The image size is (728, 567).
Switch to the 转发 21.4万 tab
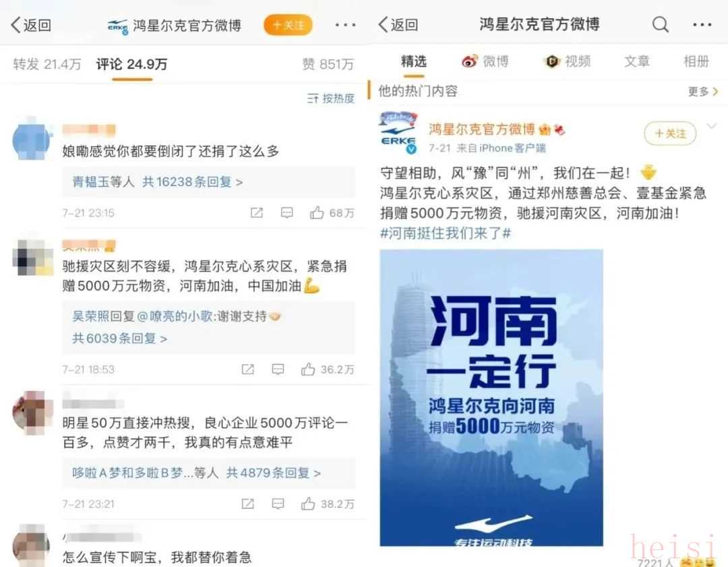pyautogui.click(x=47, y=64)
